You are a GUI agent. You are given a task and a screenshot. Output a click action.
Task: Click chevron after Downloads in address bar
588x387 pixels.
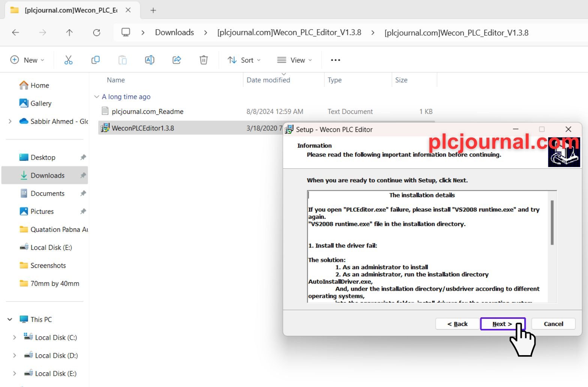205,33
